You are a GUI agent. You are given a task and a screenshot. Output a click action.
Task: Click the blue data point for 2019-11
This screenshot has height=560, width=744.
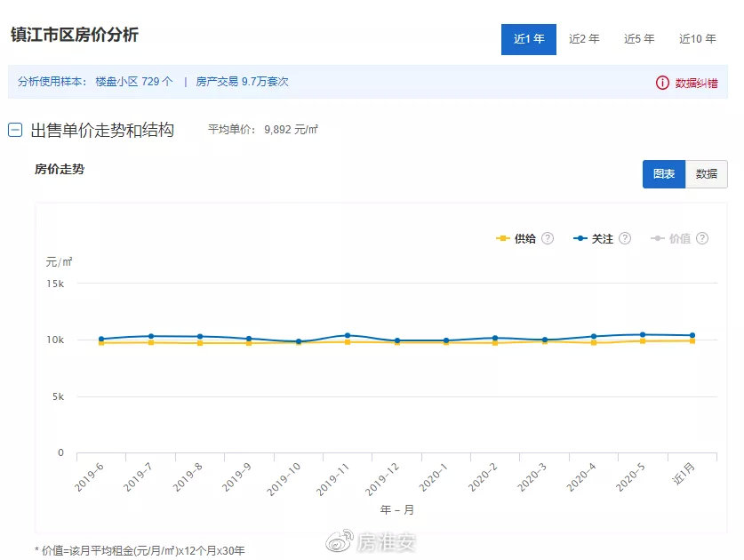pyautogui.click(x=348, y=335)
